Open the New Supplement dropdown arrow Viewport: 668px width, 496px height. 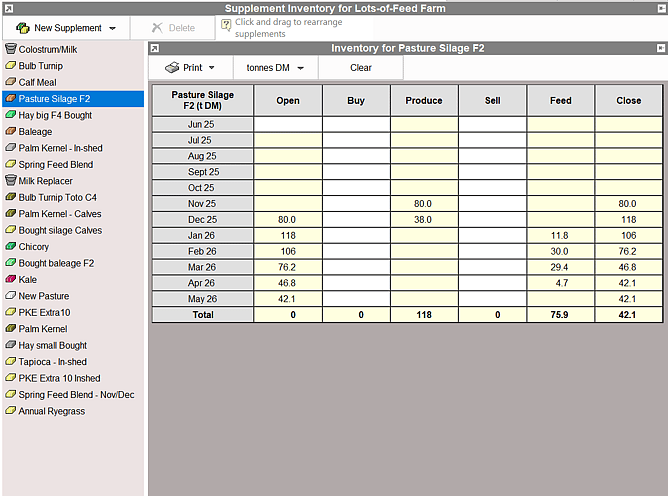112,28
